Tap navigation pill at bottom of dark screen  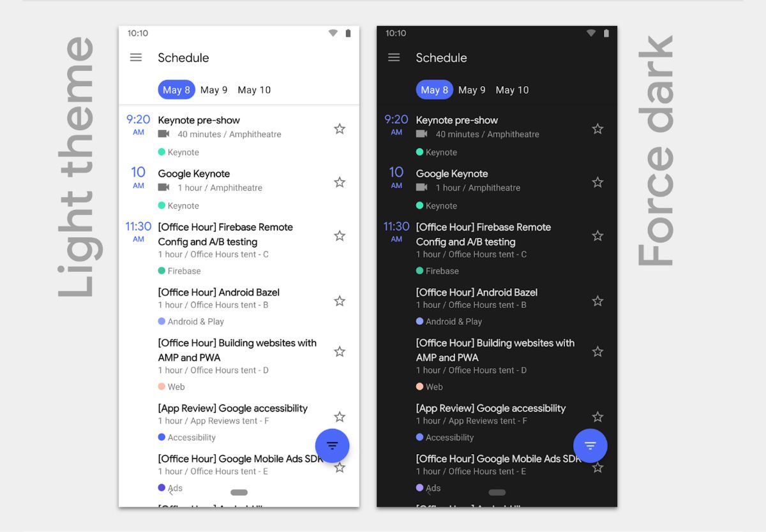497,492
